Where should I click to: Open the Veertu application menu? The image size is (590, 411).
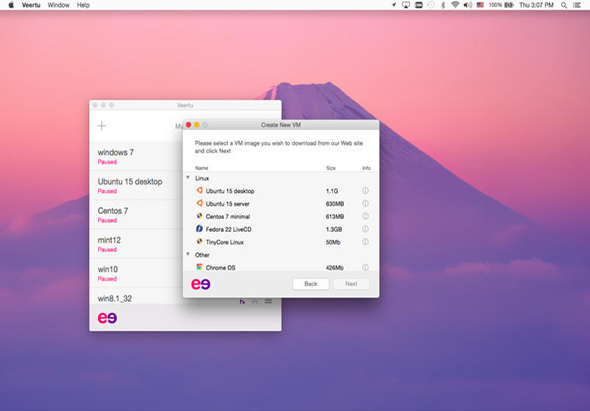point(31,5)
